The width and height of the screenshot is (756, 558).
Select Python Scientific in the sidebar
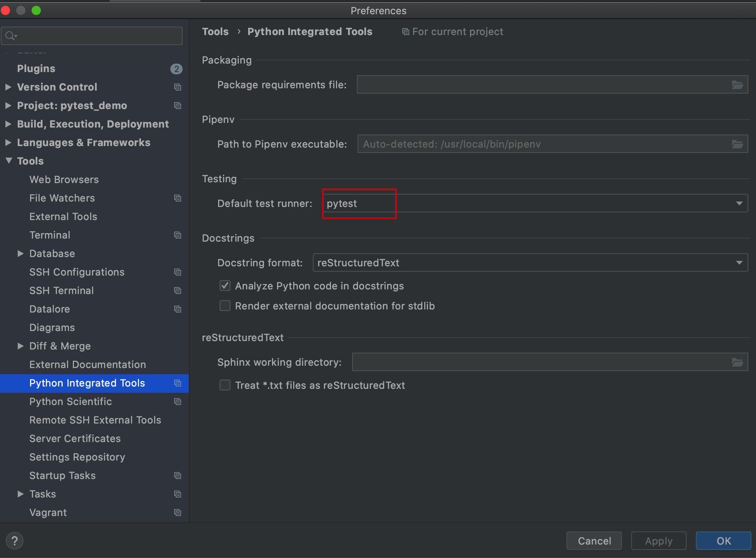71,402
